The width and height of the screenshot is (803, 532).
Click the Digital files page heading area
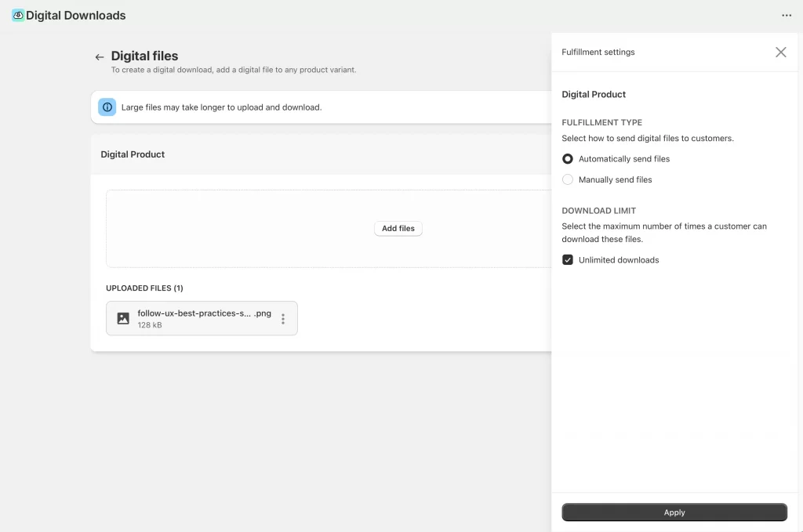coord(144,56)
